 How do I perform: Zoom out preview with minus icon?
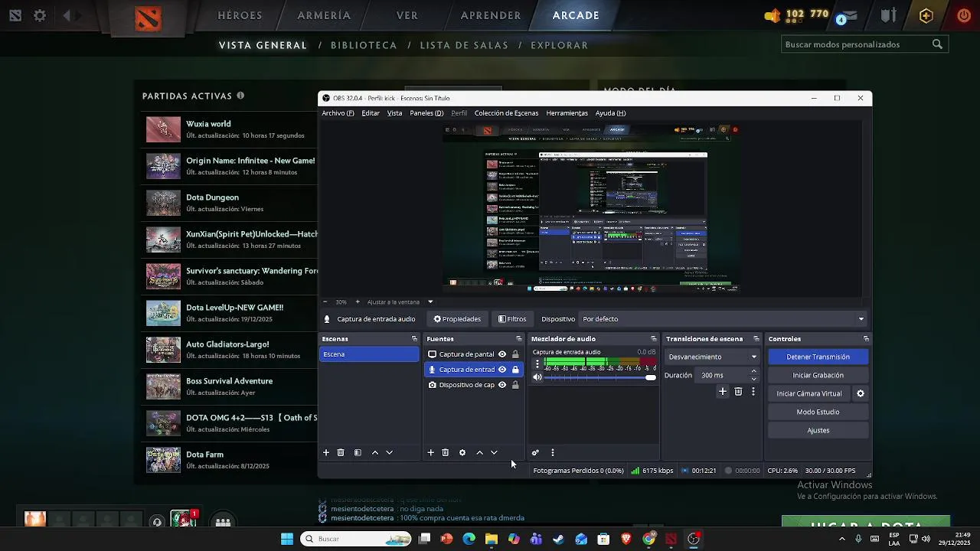click(x=325, y=302)
